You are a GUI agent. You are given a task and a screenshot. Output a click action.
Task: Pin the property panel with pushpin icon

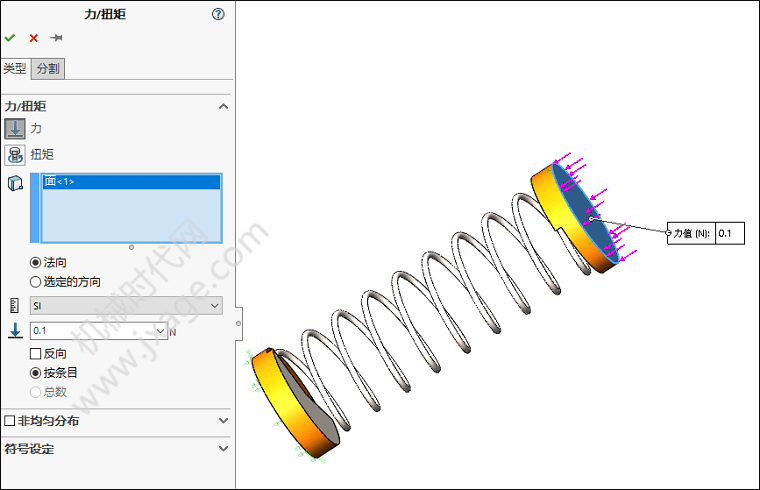click(56, 38)
